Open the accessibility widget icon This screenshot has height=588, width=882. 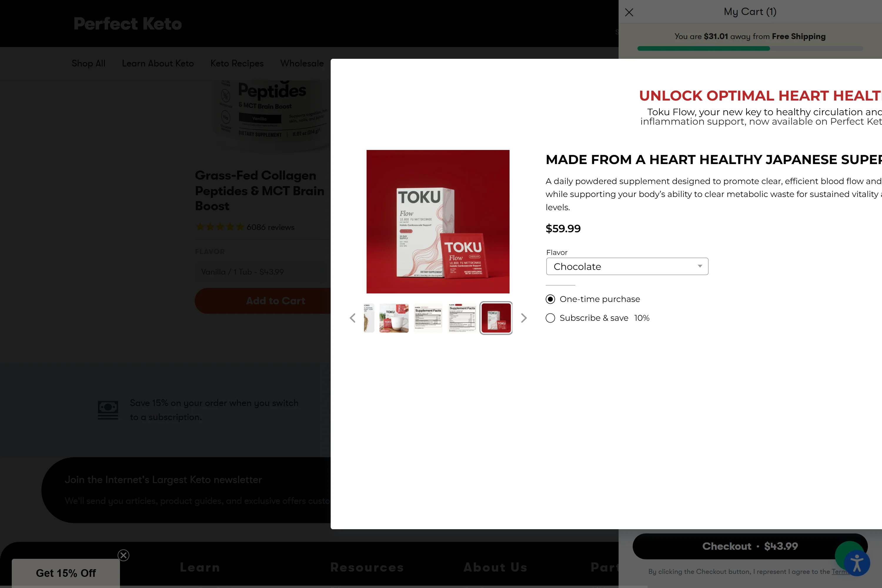857,562
